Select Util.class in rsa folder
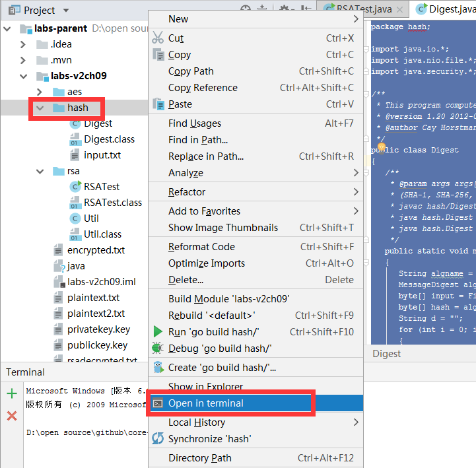The height and width of the screenshot is (468, 476). coord(102,234)
